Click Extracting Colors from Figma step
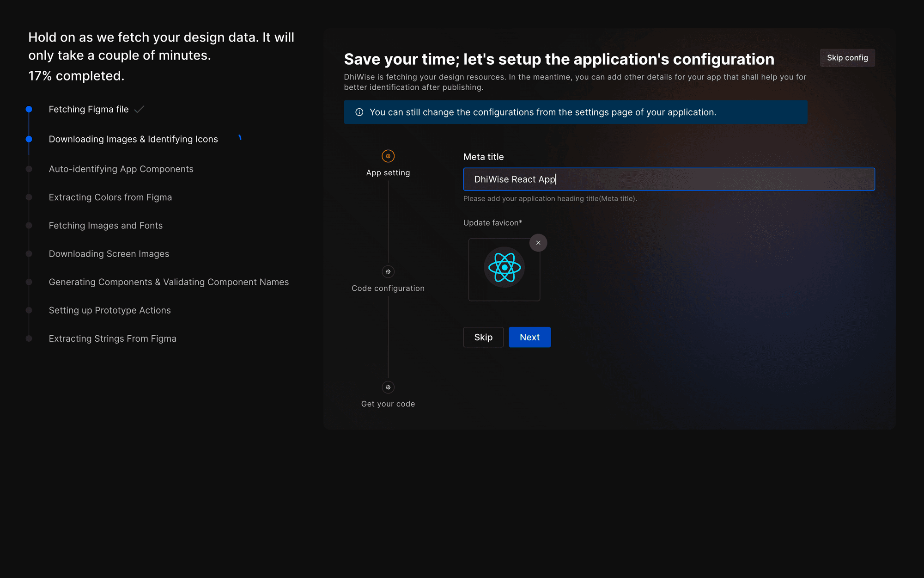 [110, 197]
